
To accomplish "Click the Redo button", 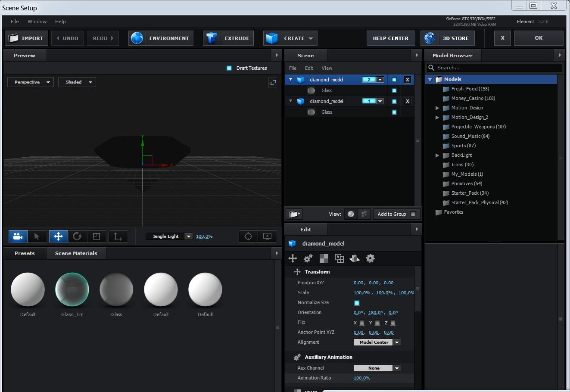I will [x=103, y=38].
